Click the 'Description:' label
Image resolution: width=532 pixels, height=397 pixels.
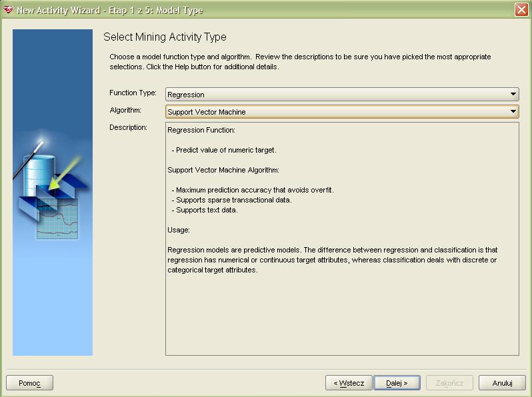click(128, 127)
